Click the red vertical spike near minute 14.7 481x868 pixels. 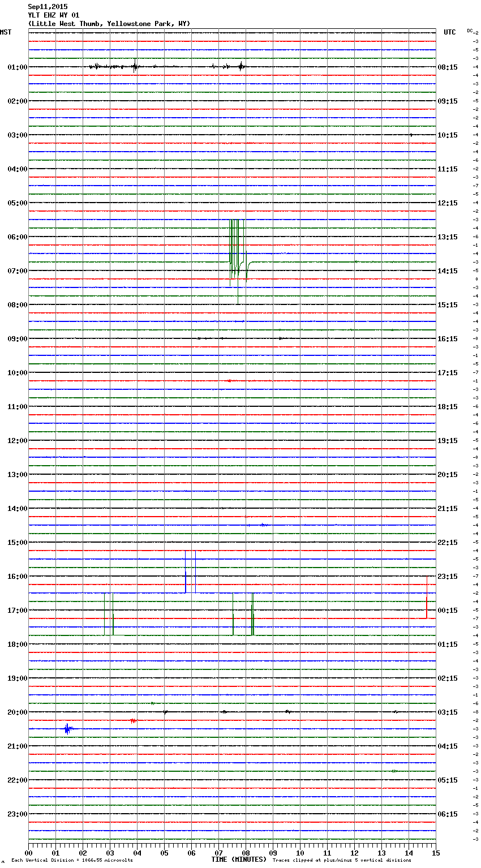pos(427,597)
